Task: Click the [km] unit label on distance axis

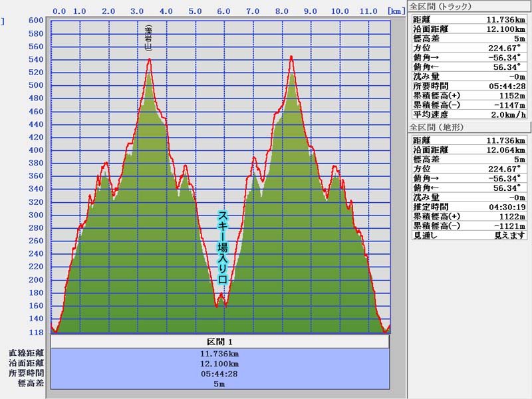Action: coord(396,11)
